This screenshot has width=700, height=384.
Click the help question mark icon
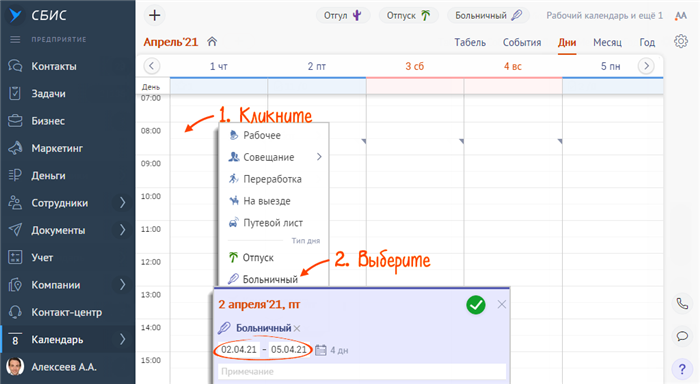click(682, 369)
